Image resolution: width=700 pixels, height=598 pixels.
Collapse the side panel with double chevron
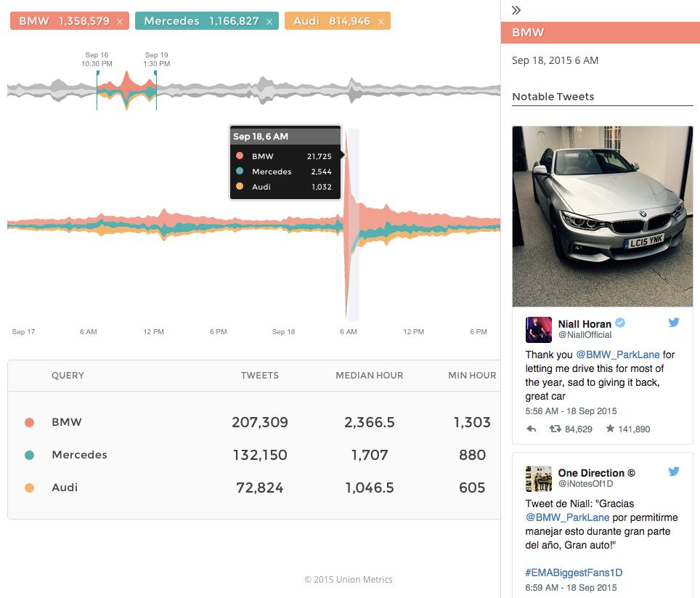coord(516,10)
